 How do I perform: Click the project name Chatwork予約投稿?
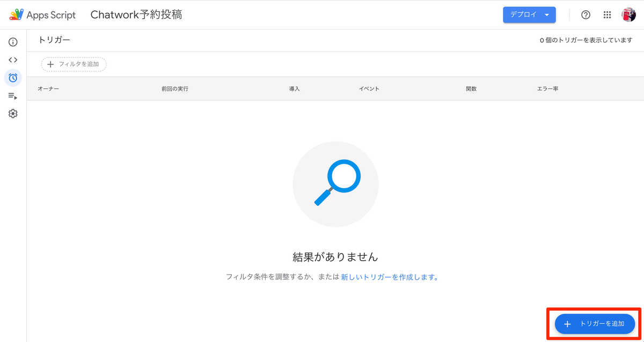tap(136, 14)
